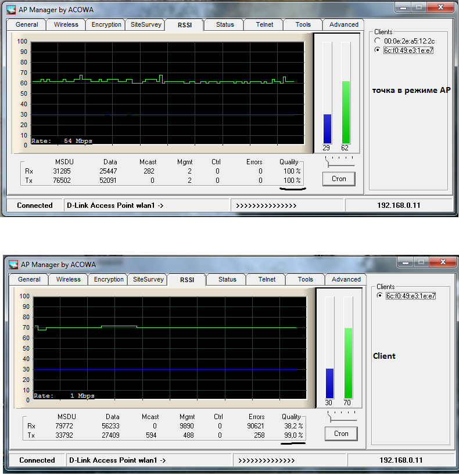Viewport: 459px width, 476px height.
Task: Click the Стоп button in bottom window
Action: click(x=341, y=434)
